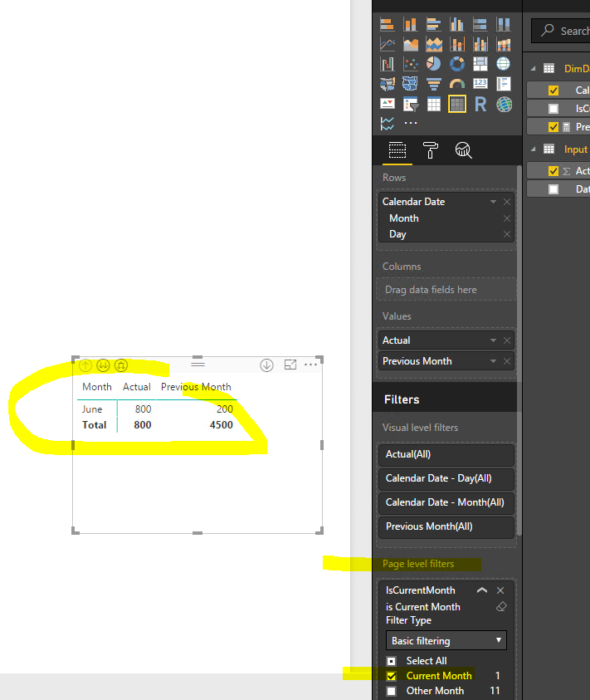Select Line and stacked column chart visual

(x=457, y=44)
